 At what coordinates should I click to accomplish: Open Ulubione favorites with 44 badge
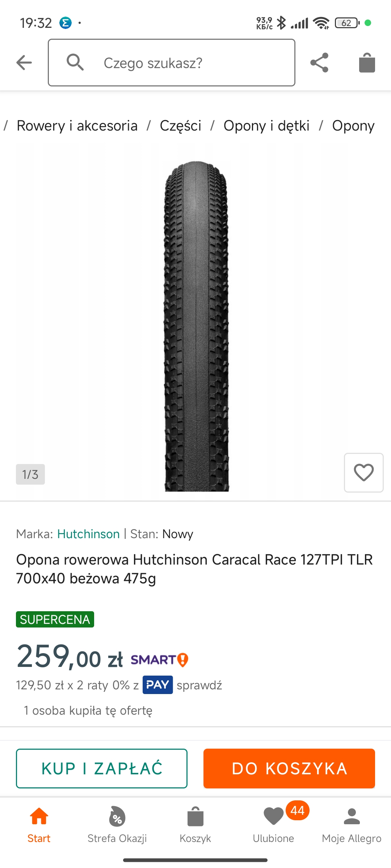274,823
